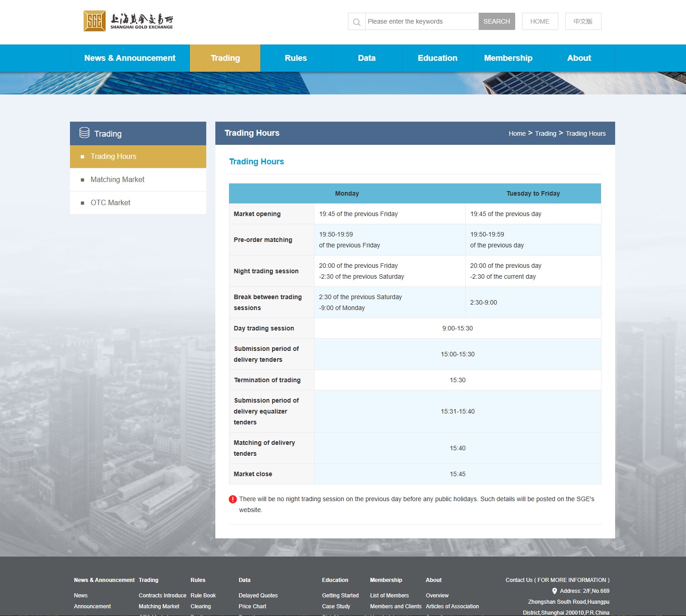
Task: Open the Education nav menu
Action: click(x=437, y=58)
